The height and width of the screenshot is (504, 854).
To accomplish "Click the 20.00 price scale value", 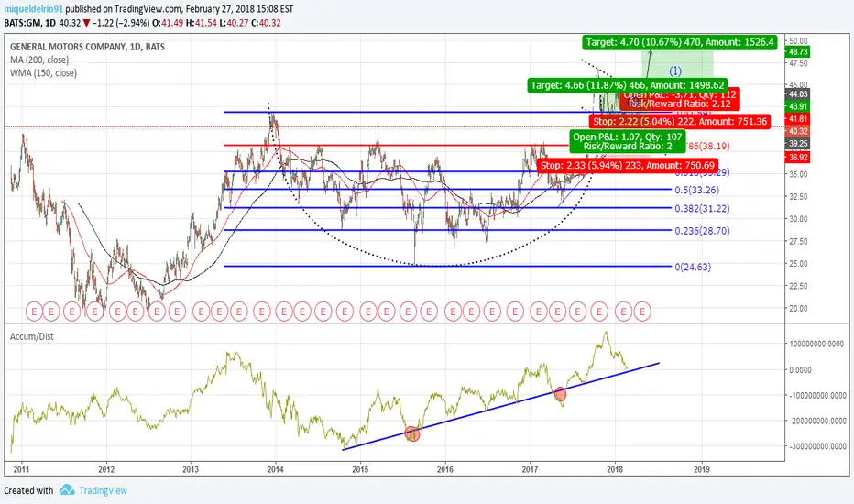I will (x=798, y=309).
